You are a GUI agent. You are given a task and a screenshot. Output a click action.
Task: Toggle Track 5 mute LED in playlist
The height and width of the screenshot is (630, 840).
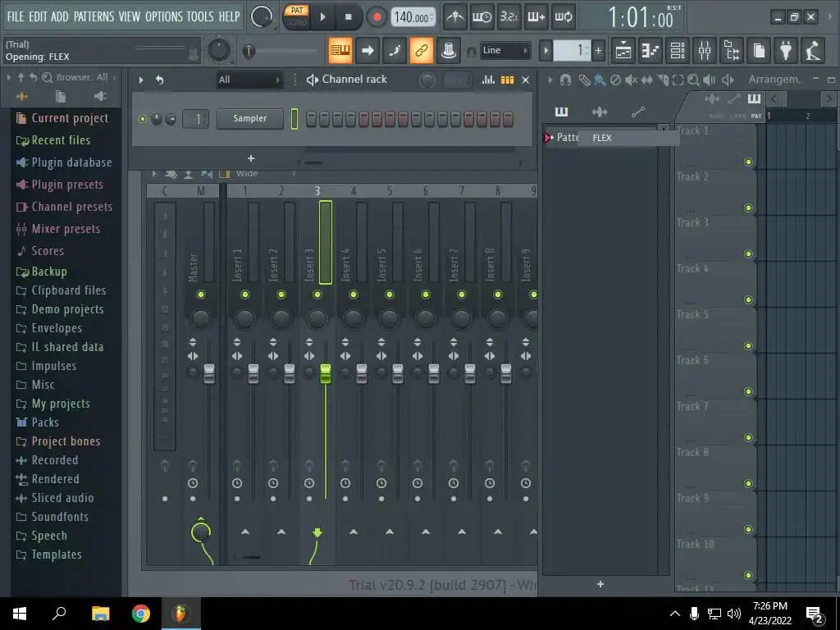748,346
